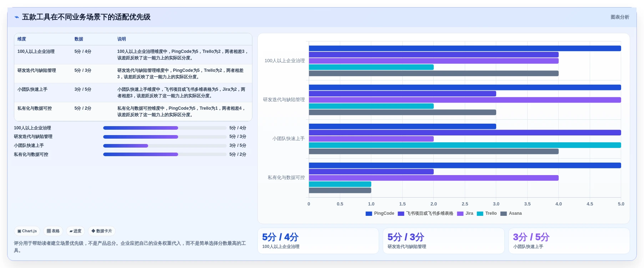Select the 数据卡片 chip

pyautogui.click(x=102, y=231)
